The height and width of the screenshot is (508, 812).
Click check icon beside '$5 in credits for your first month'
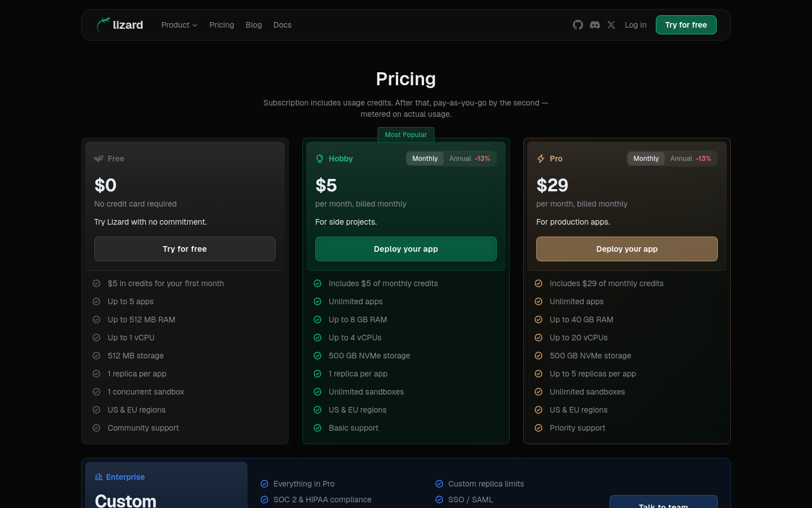pyautogui.click(x=96, y=283)
